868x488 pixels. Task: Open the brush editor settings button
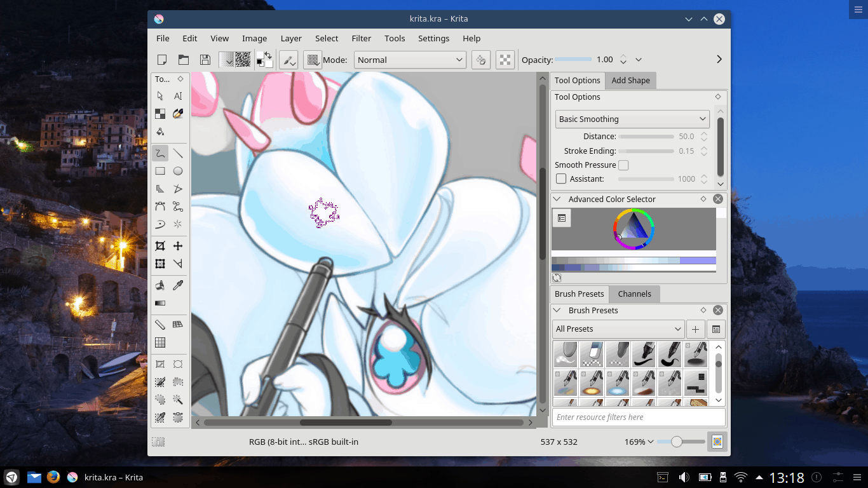[289, 60]
